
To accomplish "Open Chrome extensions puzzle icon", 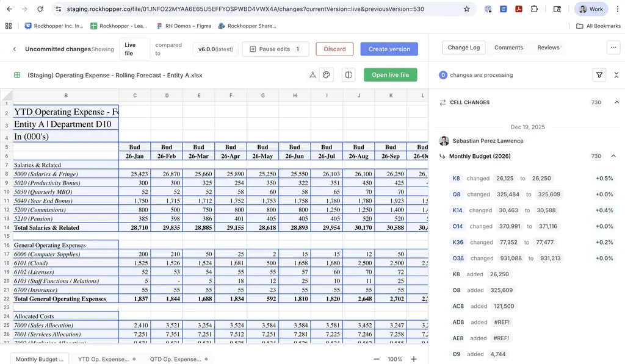I will tap(532, 10).
